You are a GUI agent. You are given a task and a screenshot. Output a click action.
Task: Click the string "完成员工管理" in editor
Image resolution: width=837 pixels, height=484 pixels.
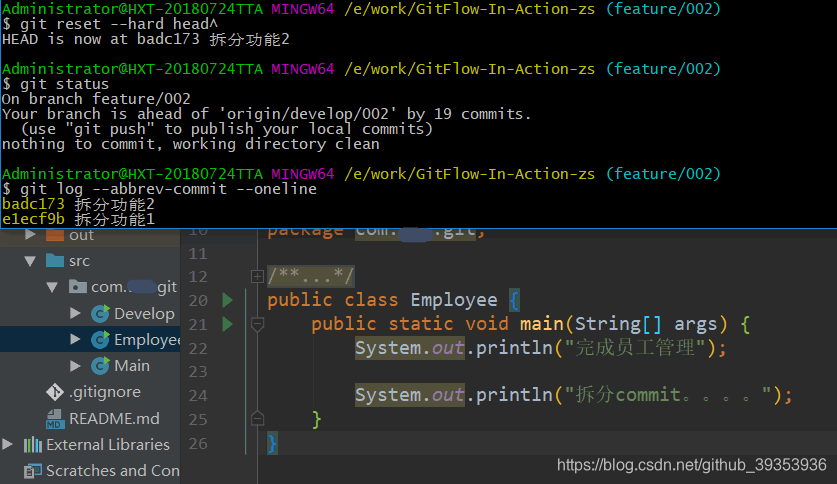click(635, 348)
